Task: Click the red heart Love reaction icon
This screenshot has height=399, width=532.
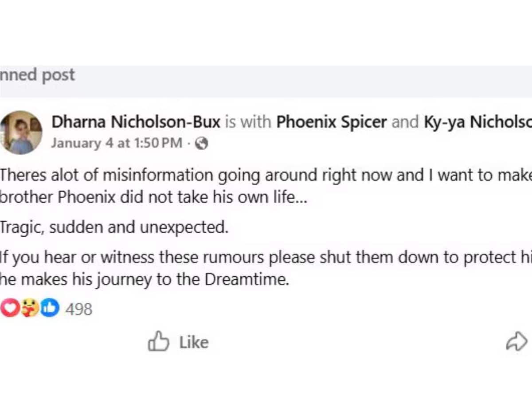Action: tap(9, 309)
